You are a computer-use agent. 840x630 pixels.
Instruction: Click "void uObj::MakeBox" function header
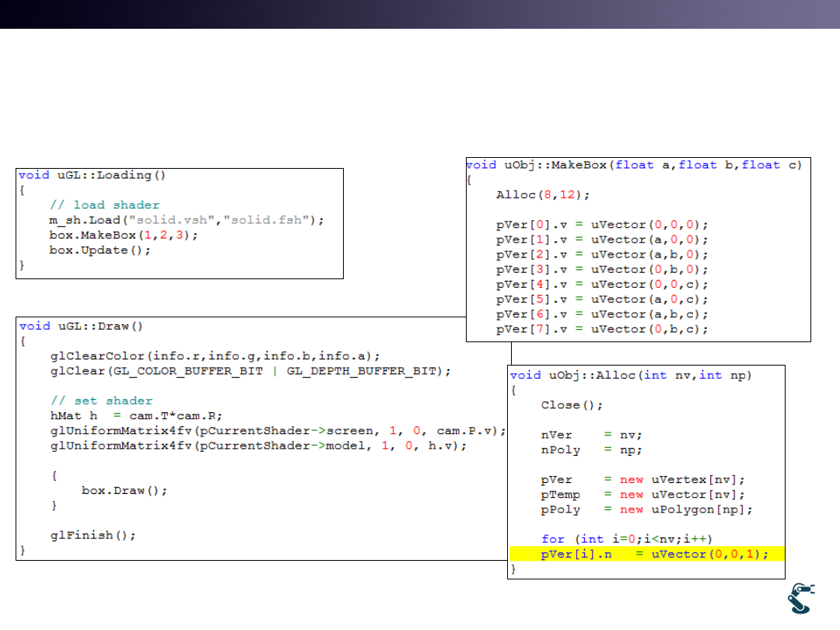(635, 165)
